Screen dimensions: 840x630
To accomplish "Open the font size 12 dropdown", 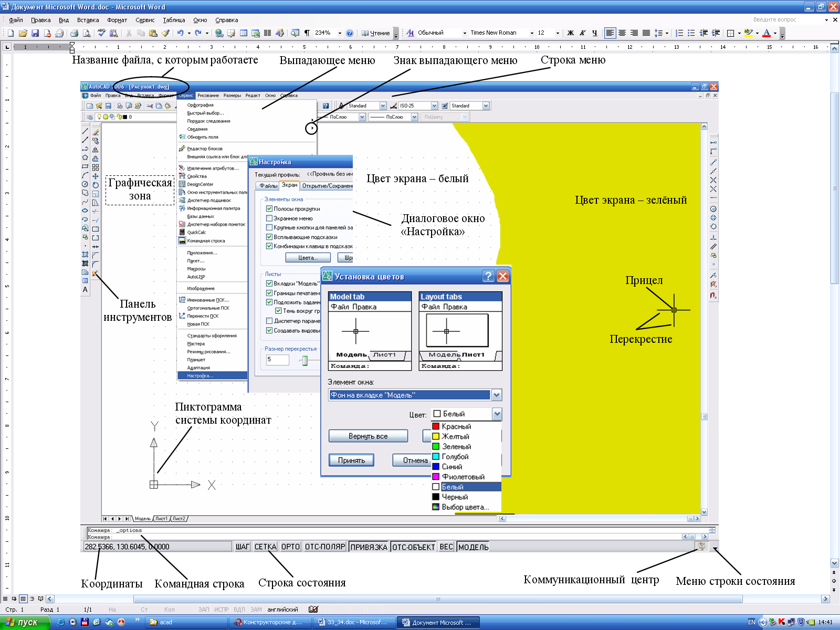I will coord(558,33).
